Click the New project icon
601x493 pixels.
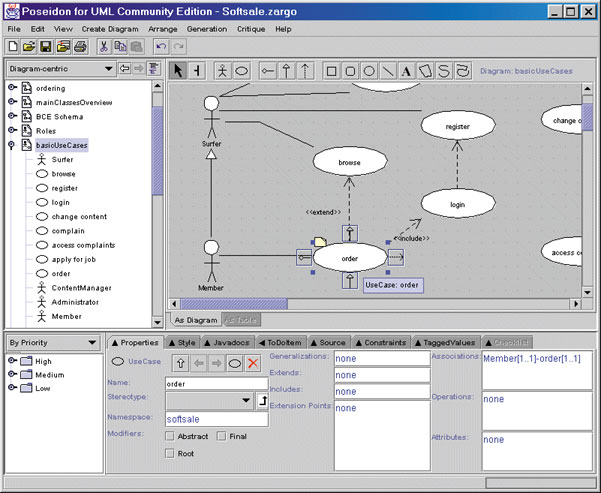13,47
